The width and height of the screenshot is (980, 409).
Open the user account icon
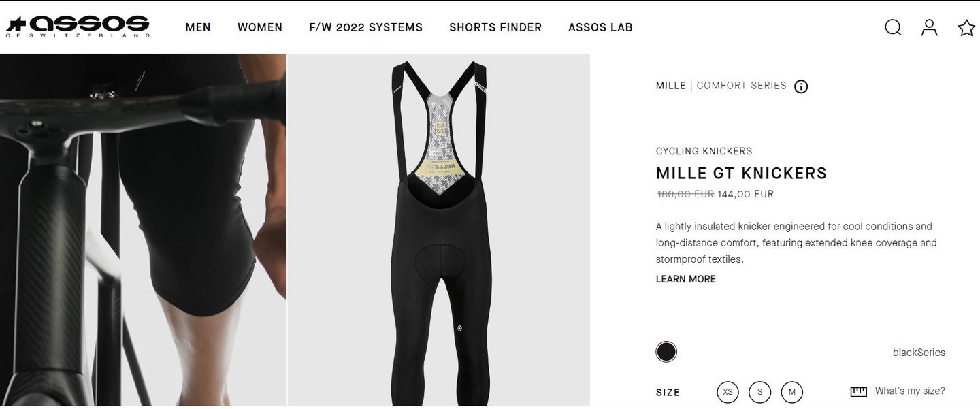point(929,27)
